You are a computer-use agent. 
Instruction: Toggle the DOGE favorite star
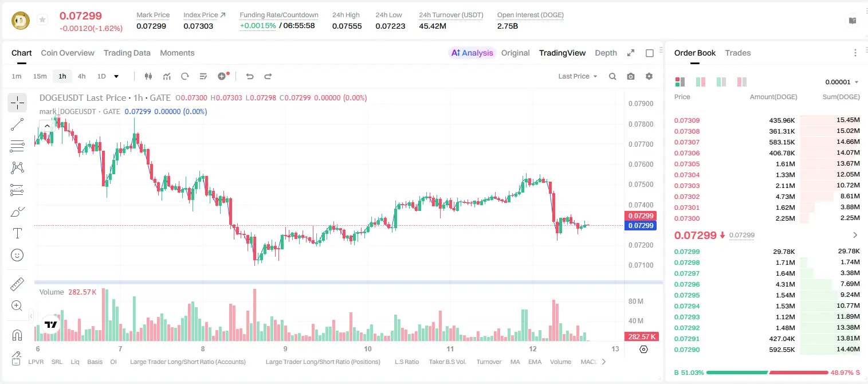pyautogui.click(x=42, y=20)
